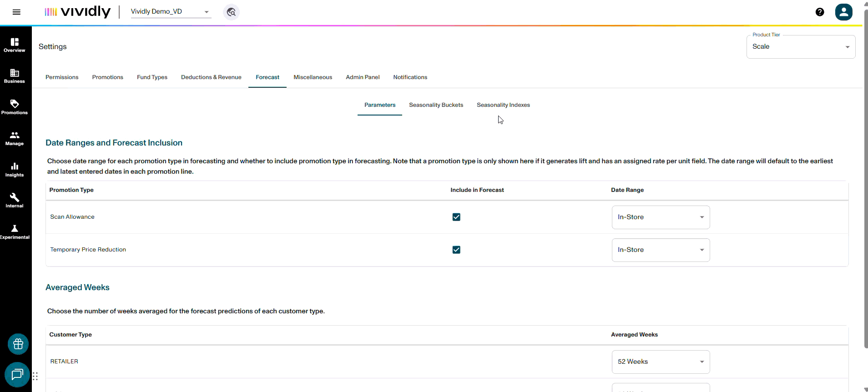Switch to the Notifications tab

[x=410, y=77]
